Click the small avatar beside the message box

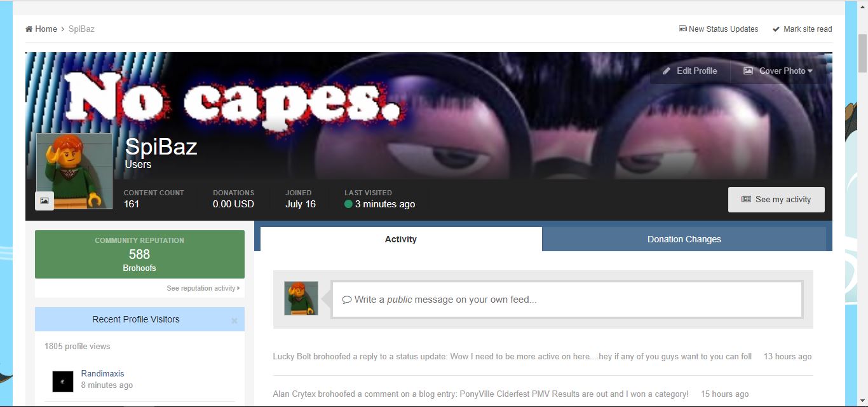(x=301, y=298)
